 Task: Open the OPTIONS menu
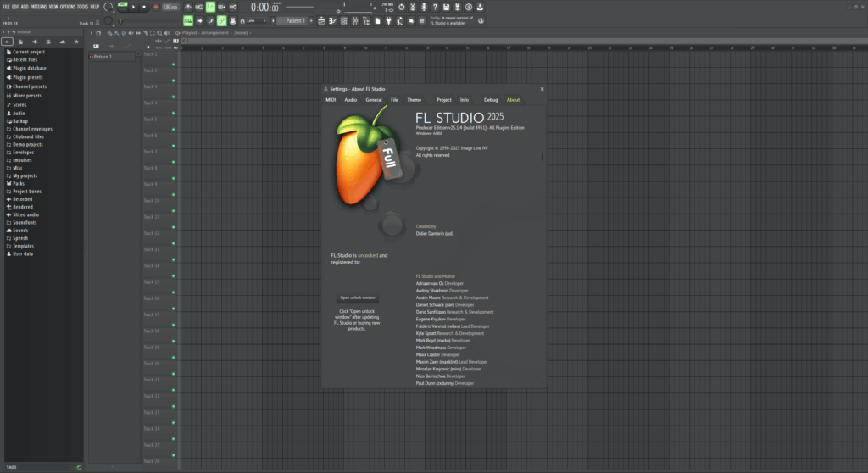pos(68,7)
